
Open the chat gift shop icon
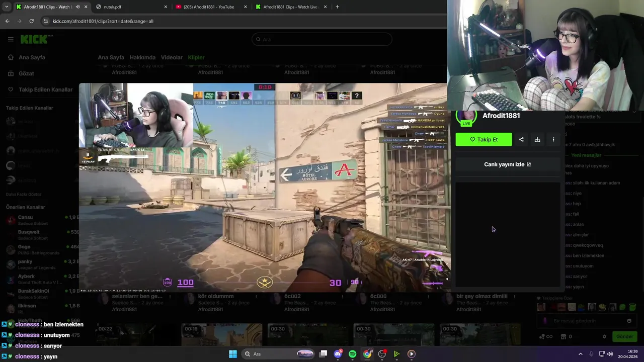(x=563, y=336)
